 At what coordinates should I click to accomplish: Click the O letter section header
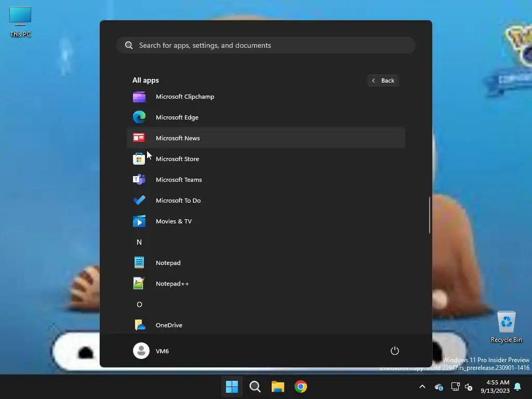(x=139, y=304)
